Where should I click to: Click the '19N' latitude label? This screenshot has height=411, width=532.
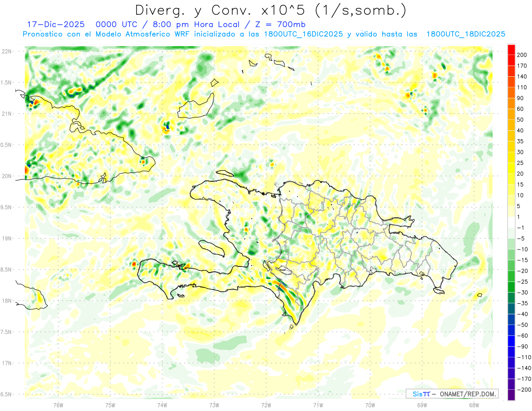pyautogui.click(x=7, y=238)
